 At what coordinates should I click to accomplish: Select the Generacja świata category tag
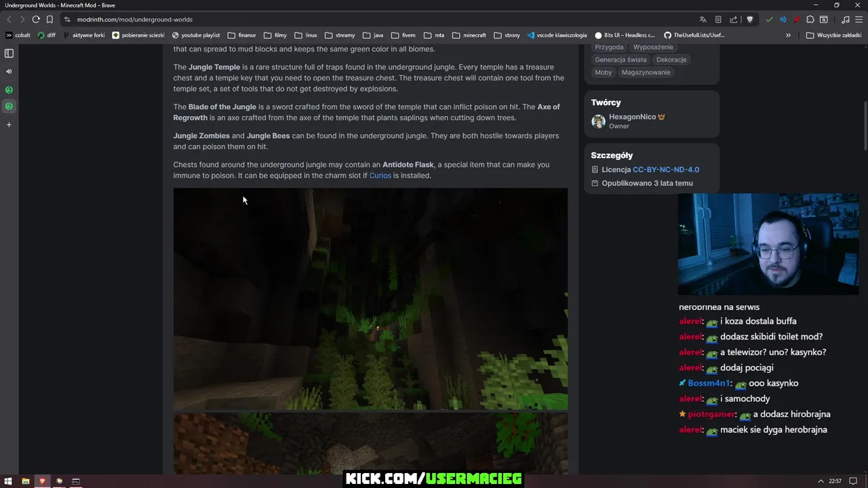[620, 60]
